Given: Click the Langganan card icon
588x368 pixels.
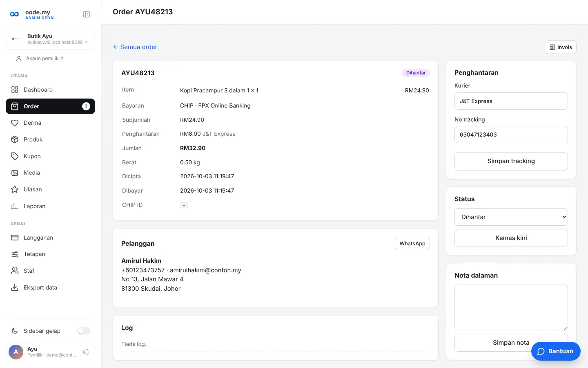Looking at the screenshot, I should 15,238.
